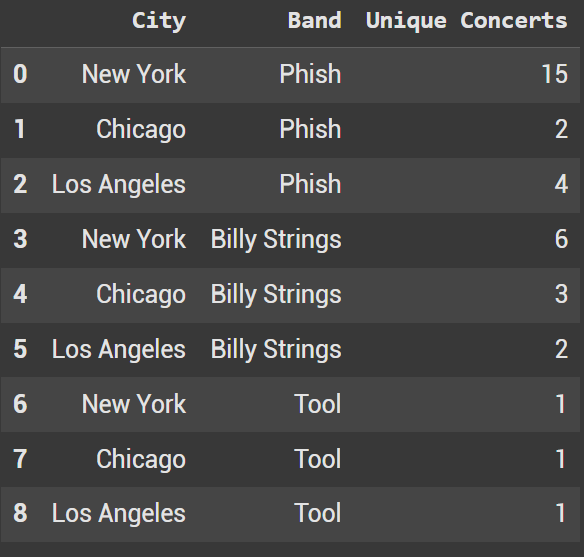Click Chicago cell in row 1

141,130
